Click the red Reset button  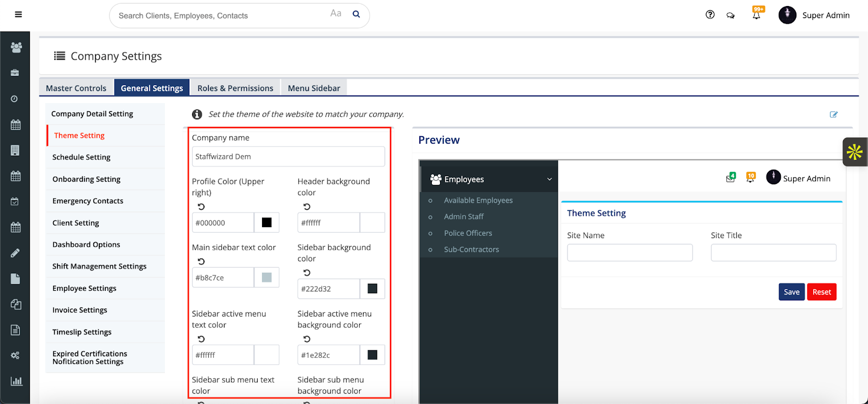pyautogui.click(x=821, y=292)
